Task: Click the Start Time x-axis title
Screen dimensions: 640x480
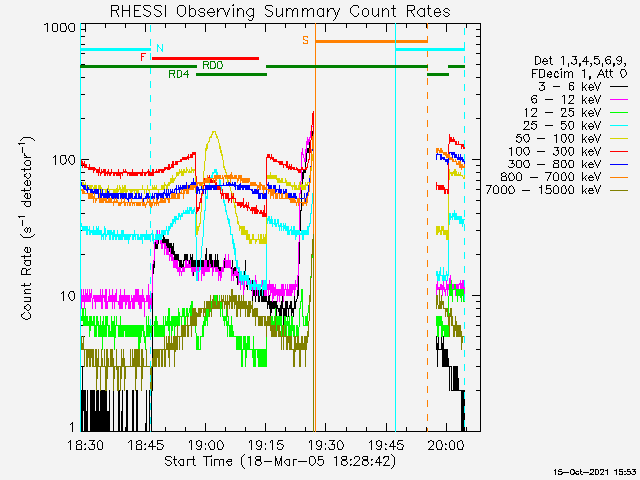Action: click(280, 462)
